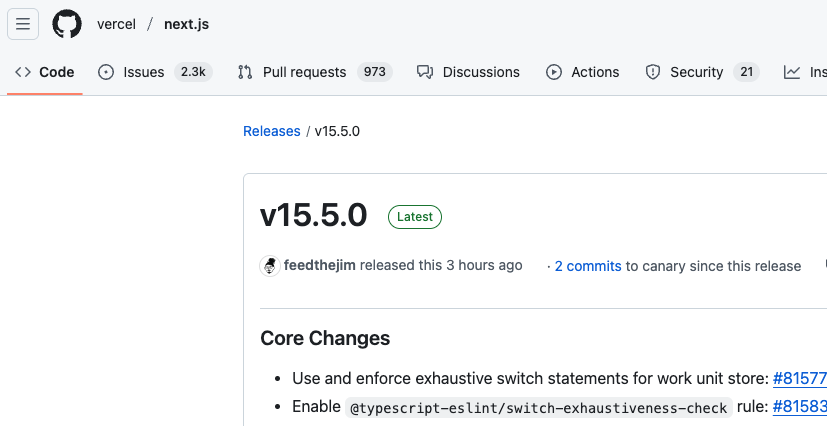Open pull request #81577 link
Image resolution: width=827 pixels, height=426 pixels.
[800, 379]
